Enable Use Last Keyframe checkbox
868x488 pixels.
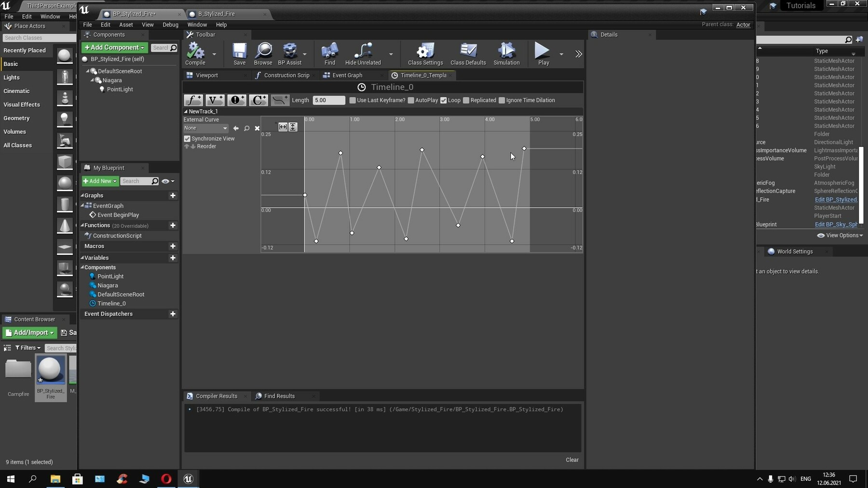pos(353,100)
